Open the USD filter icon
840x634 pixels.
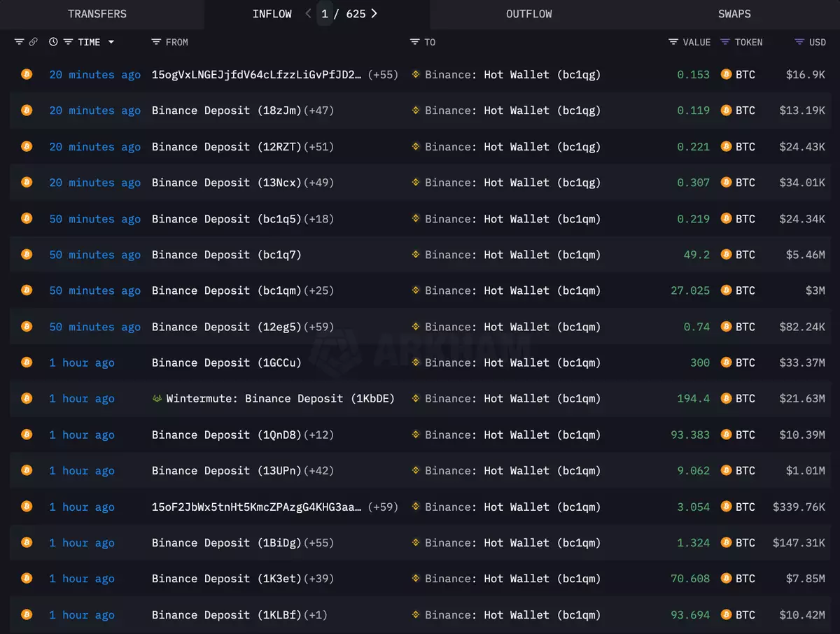pyautogui.click(x=799, y=43)
